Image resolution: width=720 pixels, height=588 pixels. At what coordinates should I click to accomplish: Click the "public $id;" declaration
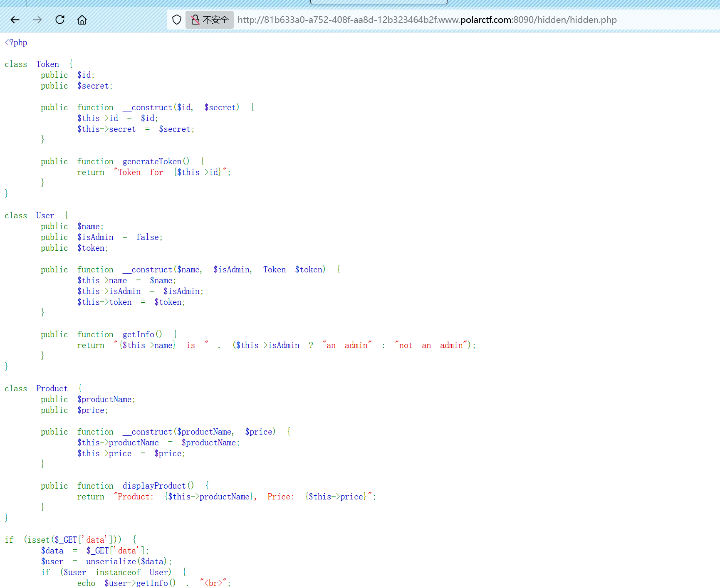[68, 75]
